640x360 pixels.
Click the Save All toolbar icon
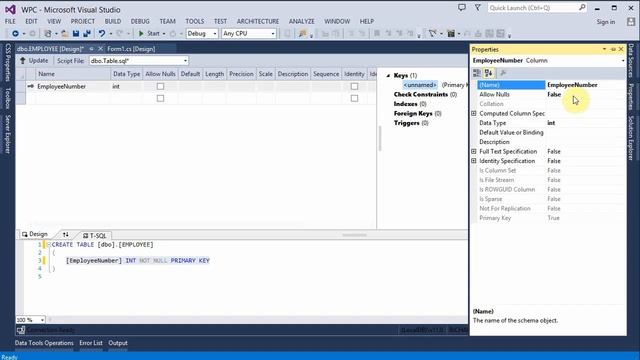click(87, 33)
